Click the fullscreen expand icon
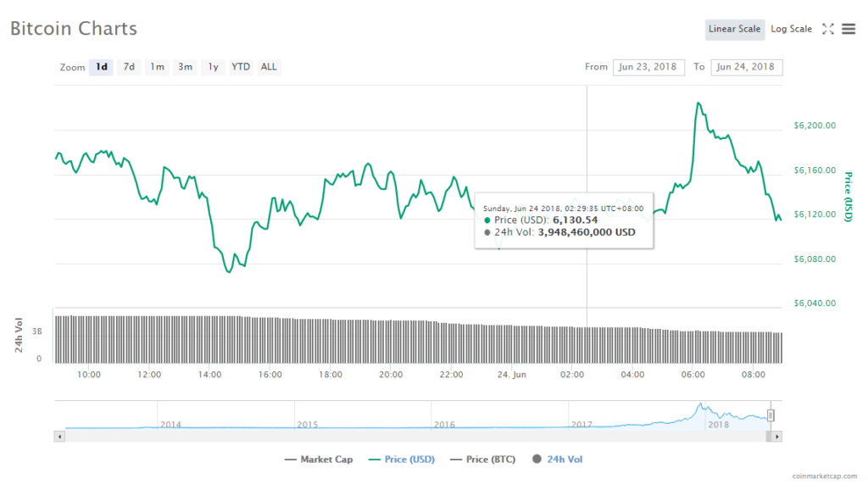This screenshot has height=496, width=868. [x=828, y=29]
